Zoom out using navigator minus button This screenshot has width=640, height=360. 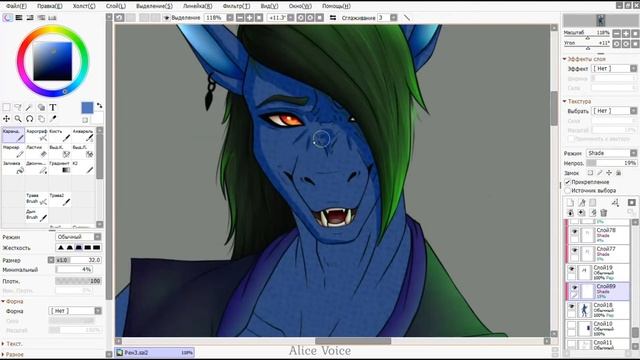click(617, 33)
